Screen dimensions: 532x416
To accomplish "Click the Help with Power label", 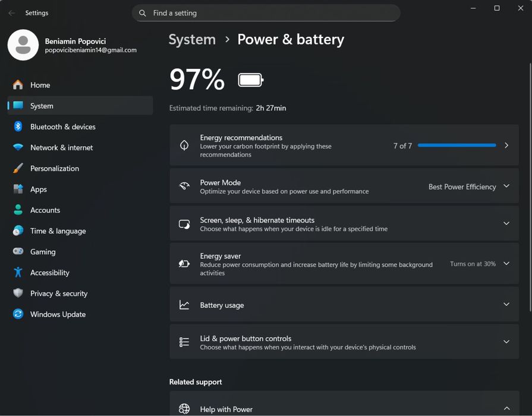I will pyautogui.click(x=226, y=409).
